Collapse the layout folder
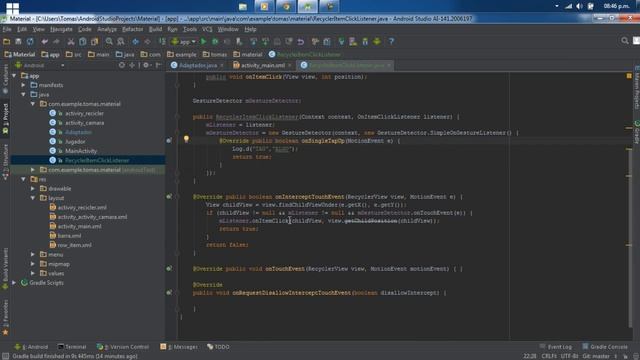The width and height of the screenshot is (640, 360). point(33,198)
